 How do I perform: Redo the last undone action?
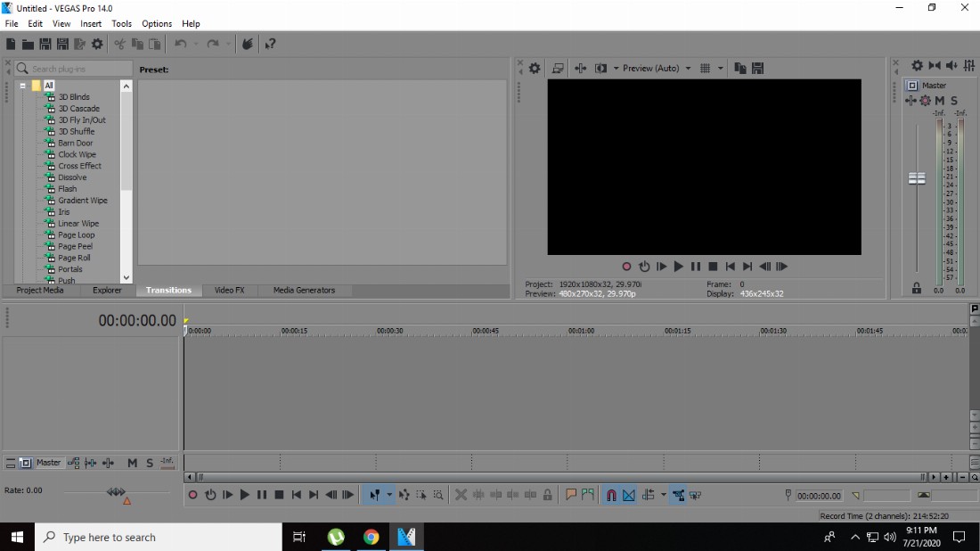tap(213, 44)
